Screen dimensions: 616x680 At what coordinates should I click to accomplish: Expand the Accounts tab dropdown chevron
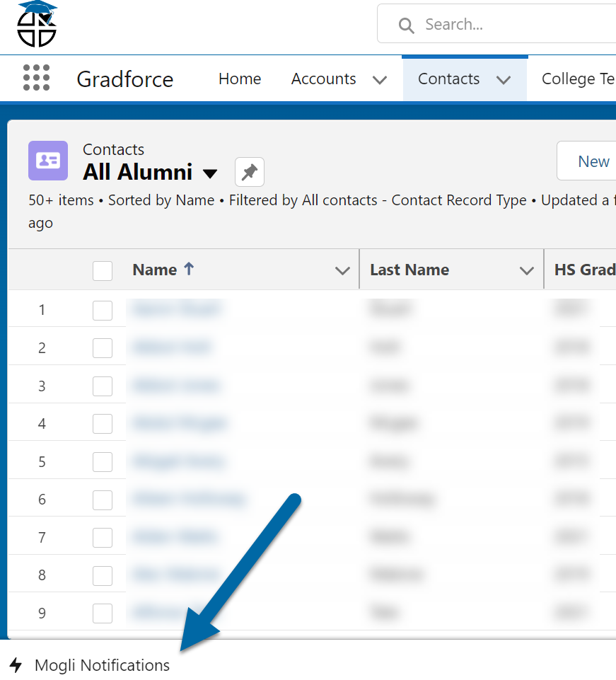tap(380, 80)
